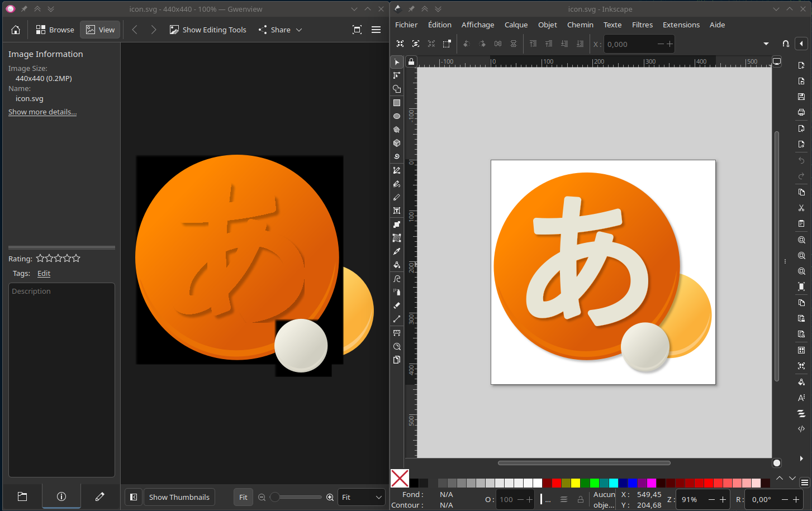The height and width of the screenshot is (511, 812).
Task: Click the Save document icon in Inkscape
Action: [x=801, y=97]
